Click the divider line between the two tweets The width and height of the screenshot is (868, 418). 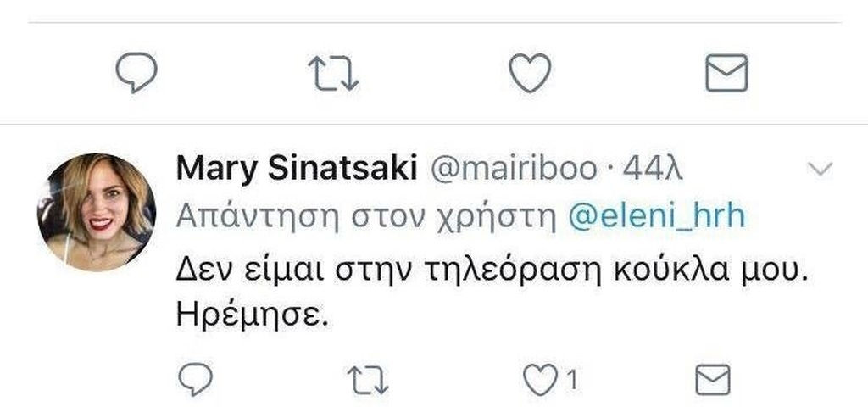tap(434, 124)
